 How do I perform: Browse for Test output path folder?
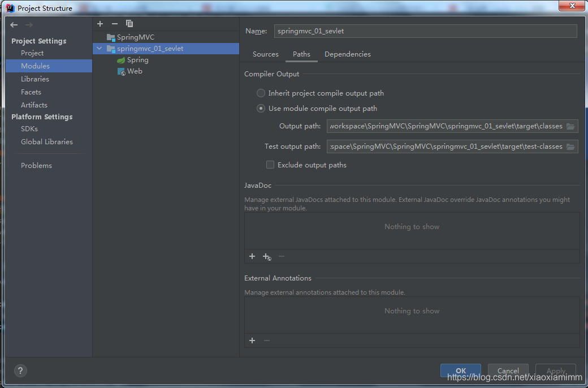[570, 146]
